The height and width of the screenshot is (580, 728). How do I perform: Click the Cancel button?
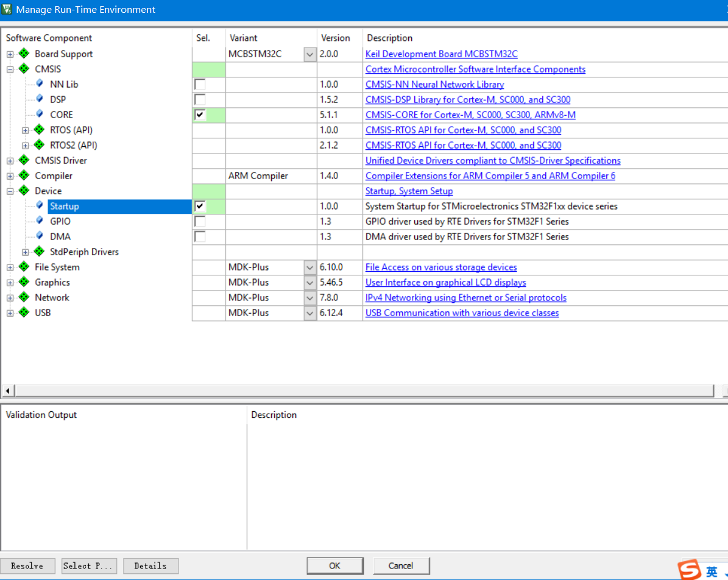pyautogui.click(x=401, y=565)
